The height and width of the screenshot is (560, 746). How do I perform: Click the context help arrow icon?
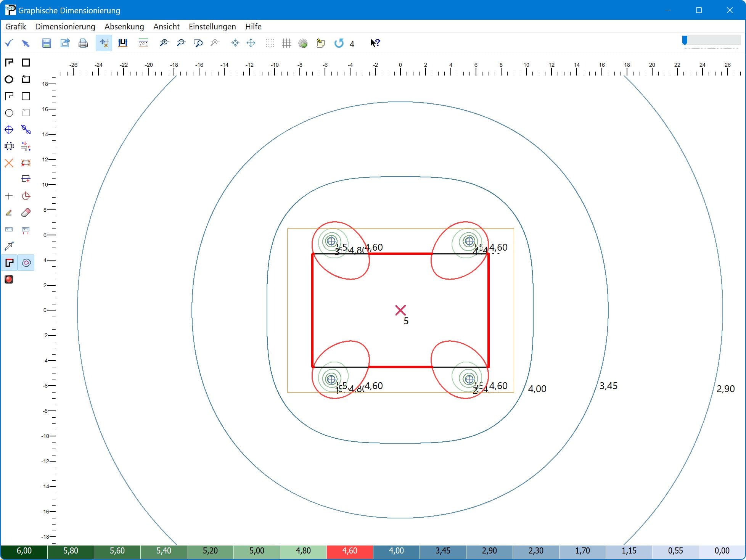(375, 43)
